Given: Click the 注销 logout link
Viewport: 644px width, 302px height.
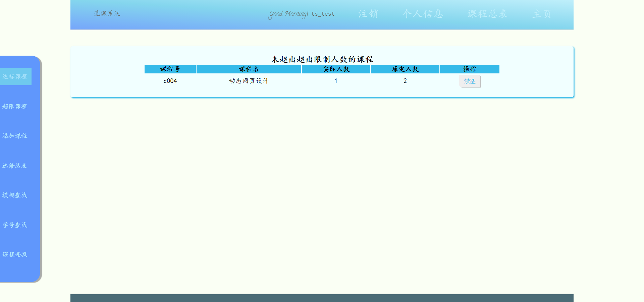Looking at the screenshot, I should (x=368, y=14).
